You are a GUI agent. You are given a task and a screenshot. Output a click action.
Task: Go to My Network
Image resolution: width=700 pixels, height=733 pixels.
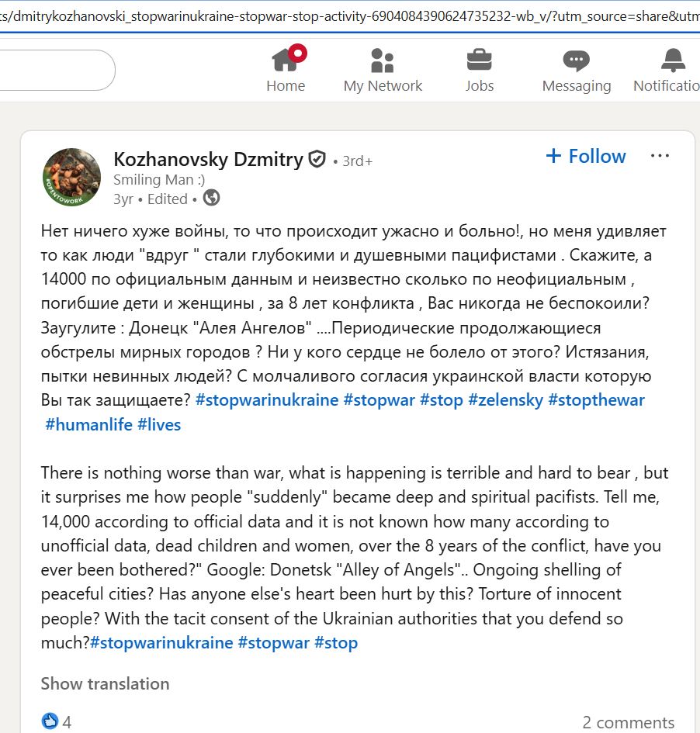383,61
